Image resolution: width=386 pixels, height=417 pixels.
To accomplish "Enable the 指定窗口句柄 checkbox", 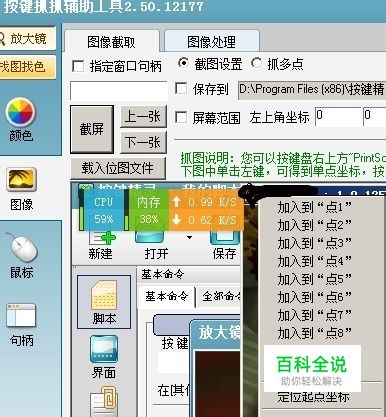I will pyautogui.click(x=78, y=66).
